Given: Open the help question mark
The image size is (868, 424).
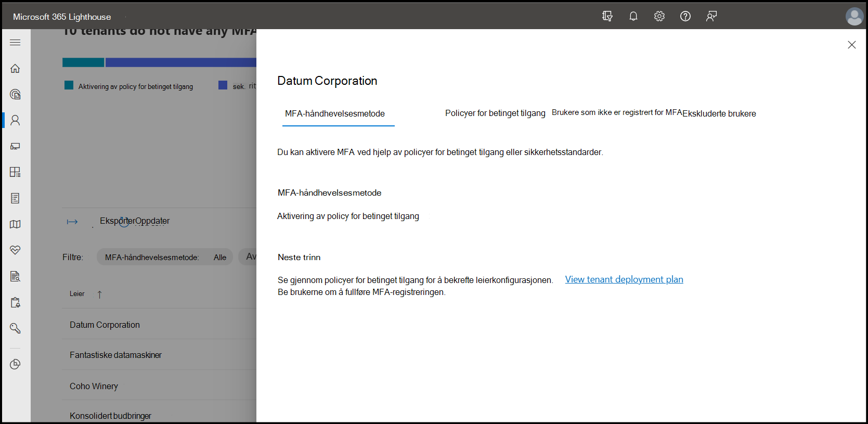Looking at the screenshot, I should click(685, 16).
